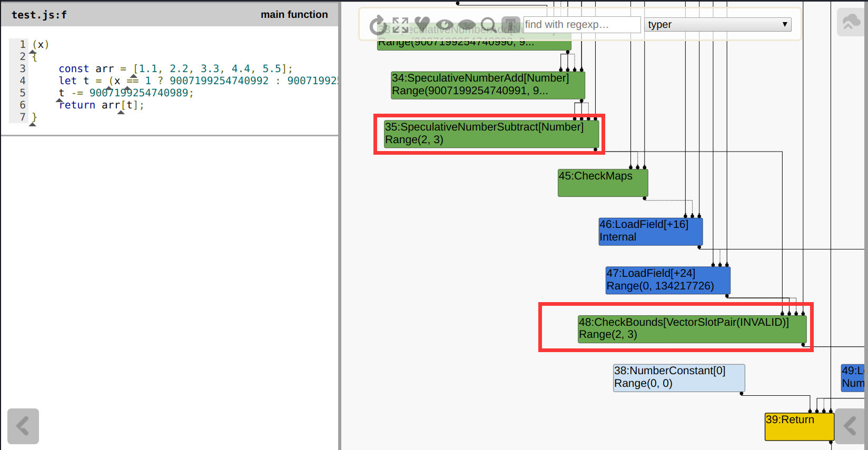Click the right eye icon to hide selected nodes

click(x=467, y=25)
